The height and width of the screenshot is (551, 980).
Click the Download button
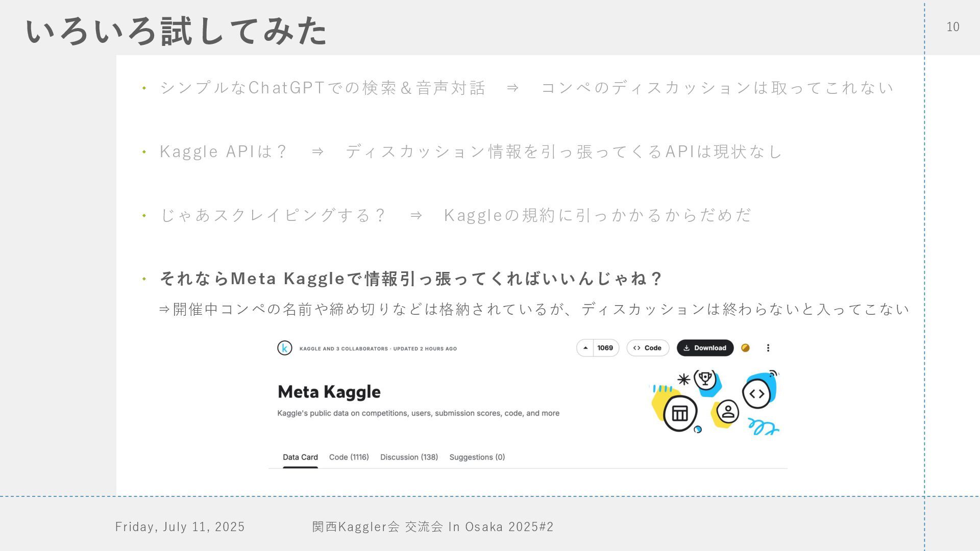click(705, 348)
